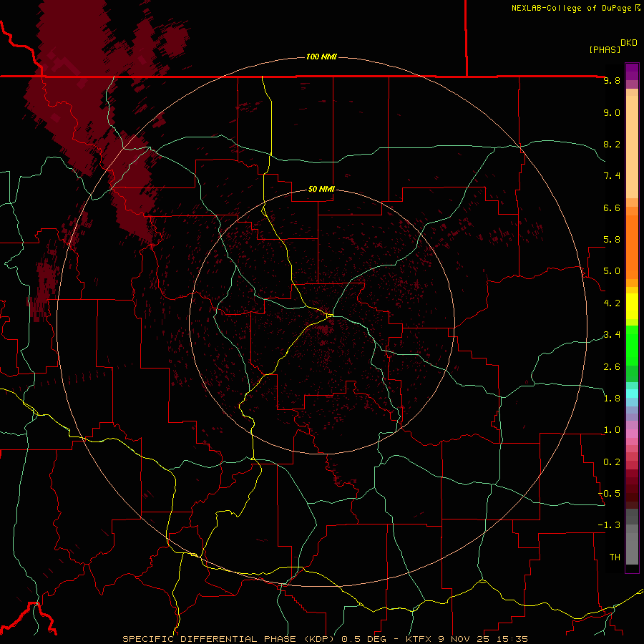This screenshot has width=644, height=644.
Task: Click the 100 NMI range ring label
Action: point(321,57)
